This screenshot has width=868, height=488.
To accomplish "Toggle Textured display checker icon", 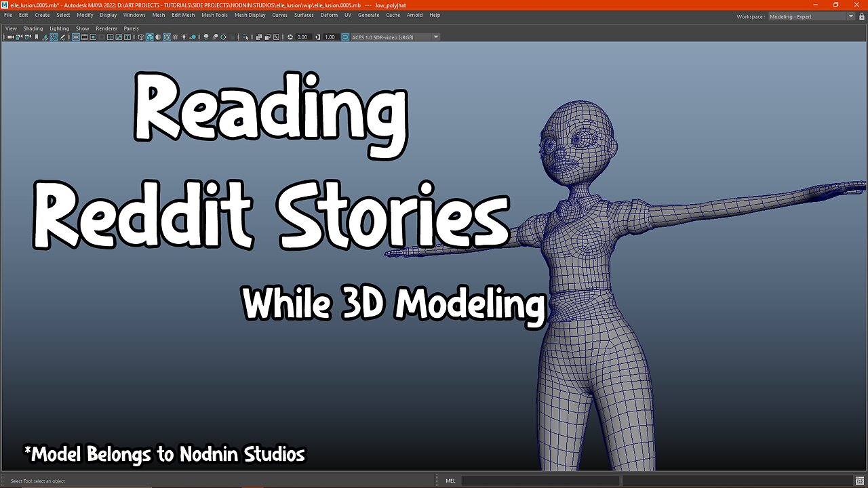I will pos(175,37).
